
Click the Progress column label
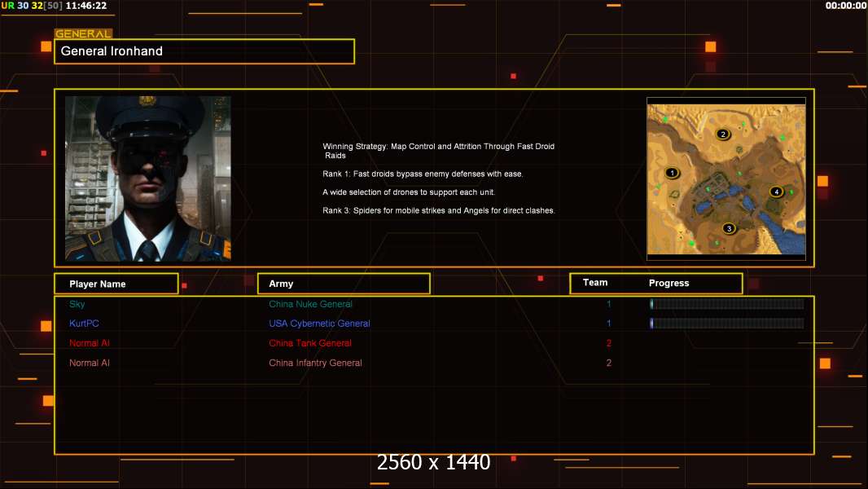point(669,283)
